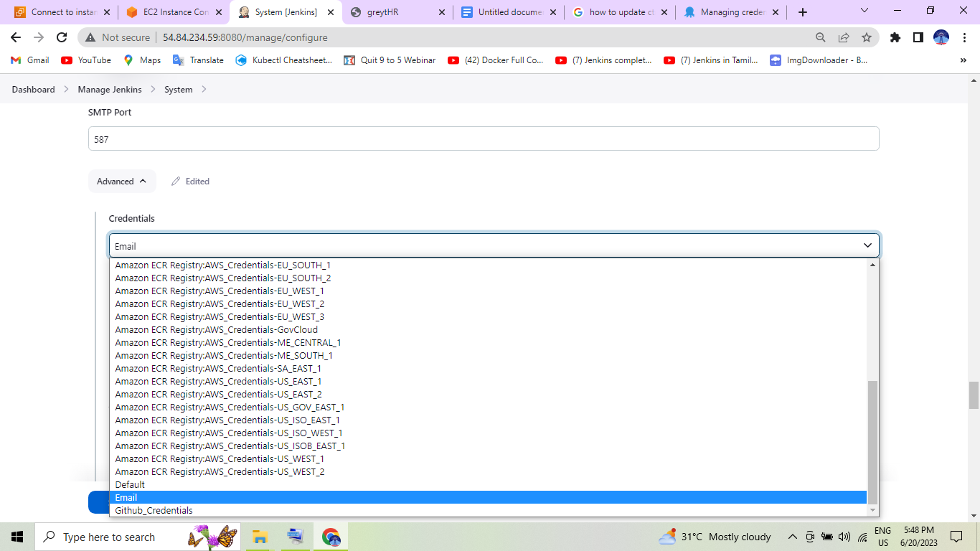The image size is (980, 551).
Task: Click Manage Jenkins breadcrumb
Action: tap(110, 90)
